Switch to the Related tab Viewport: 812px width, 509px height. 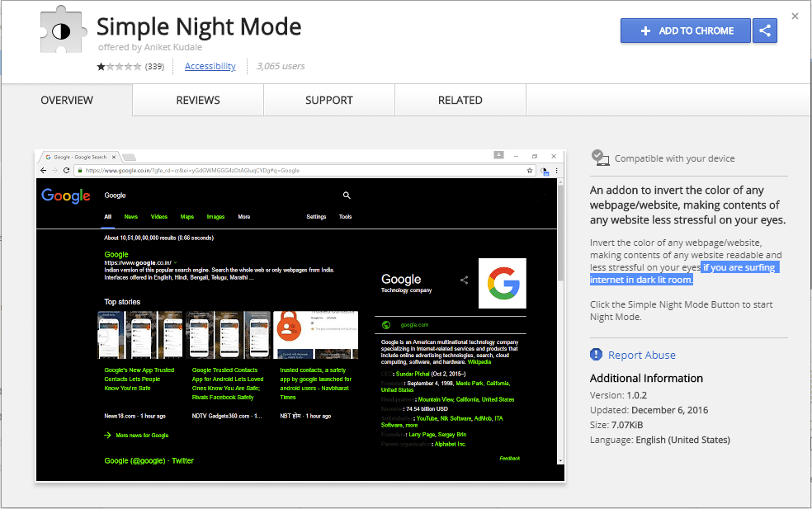[460, 100]
